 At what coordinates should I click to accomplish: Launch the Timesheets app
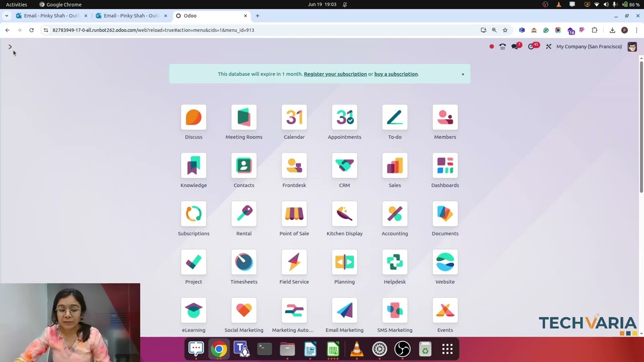point(244,262)
